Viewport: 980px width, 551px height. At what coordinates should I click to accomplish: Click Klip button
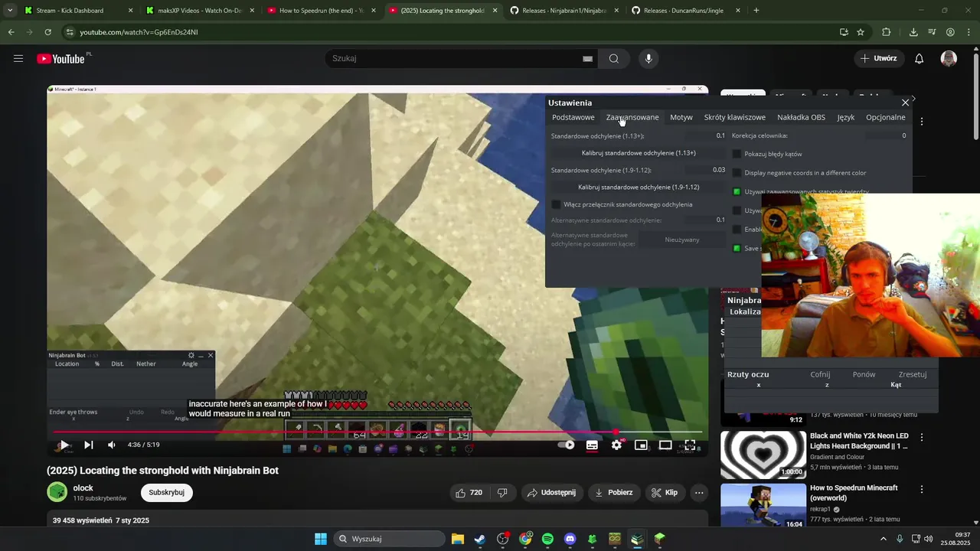665,493
